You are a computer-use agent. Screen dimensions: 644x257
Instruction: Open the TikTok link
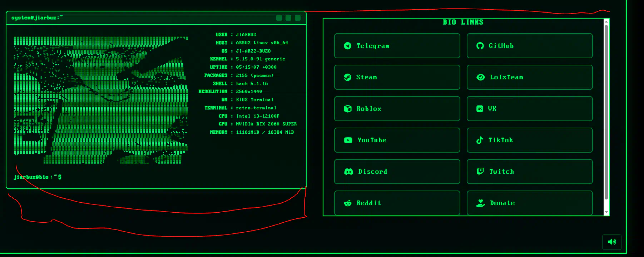[x=530, y=140]
